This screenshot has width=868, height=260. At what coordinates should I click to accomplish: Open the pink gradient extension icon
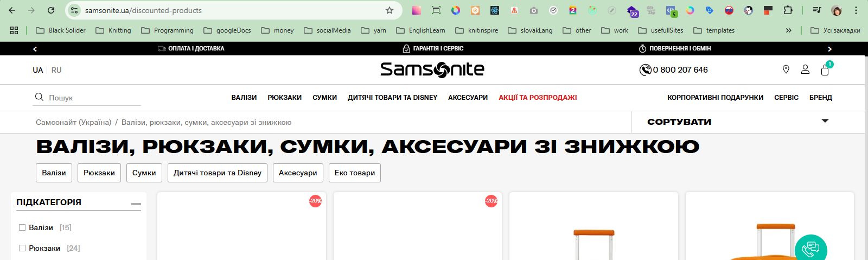(417, 10)
